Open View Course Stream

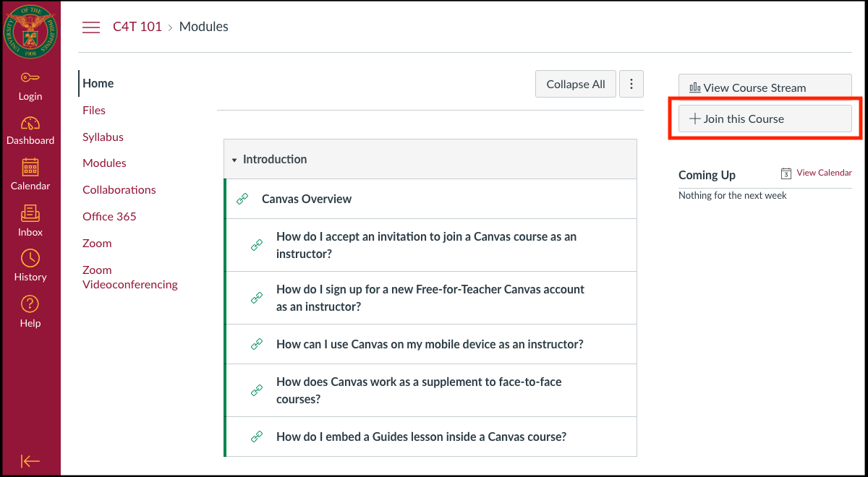pos(765,87)
